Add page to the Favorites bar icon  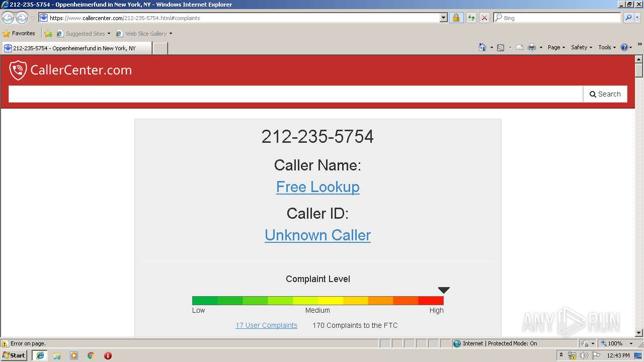point(48,34)
